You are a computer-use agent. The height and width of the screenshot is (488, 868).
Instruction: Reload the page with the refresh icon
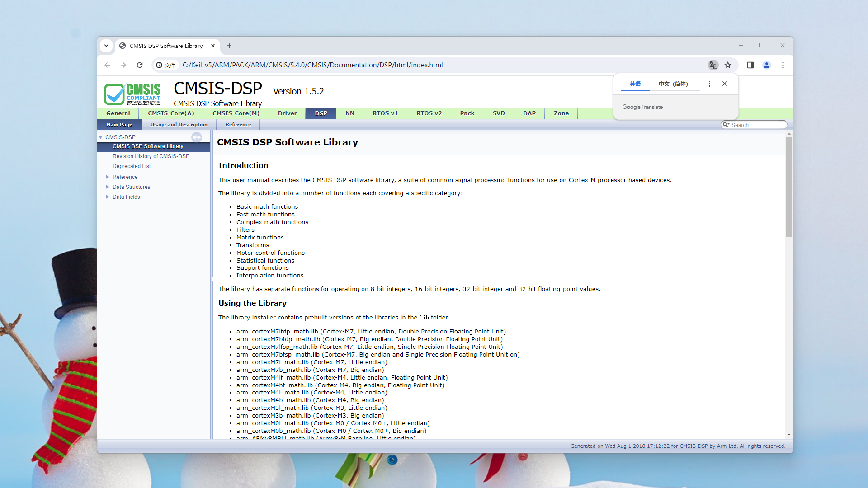point(140,65)
